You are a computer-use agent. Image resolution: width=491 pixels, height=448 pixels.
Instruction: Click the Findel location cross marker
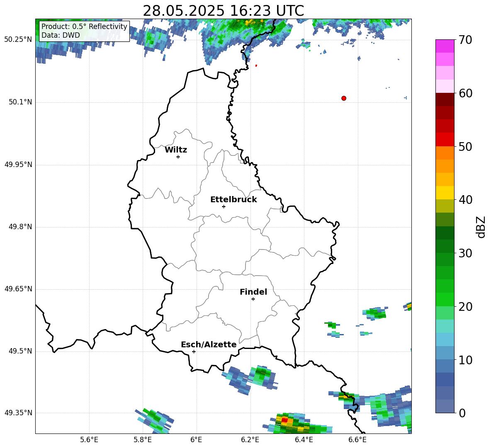pos(253,299)
